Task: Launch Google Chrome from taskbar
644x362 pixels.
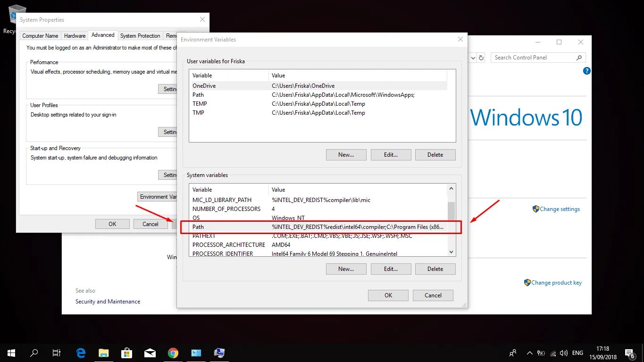Action: [x=173, y=353]
